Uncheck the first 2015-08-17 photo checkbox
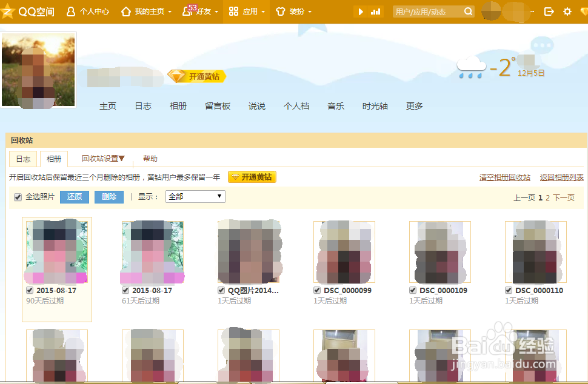This screenshot has width=588, height=384. click(29, 290)
